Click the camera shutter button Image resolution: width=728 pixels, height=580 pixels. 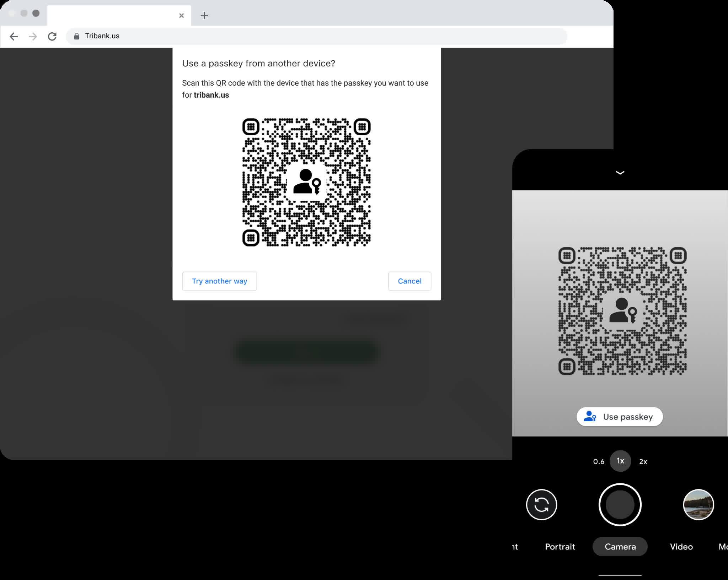[620, 505]
